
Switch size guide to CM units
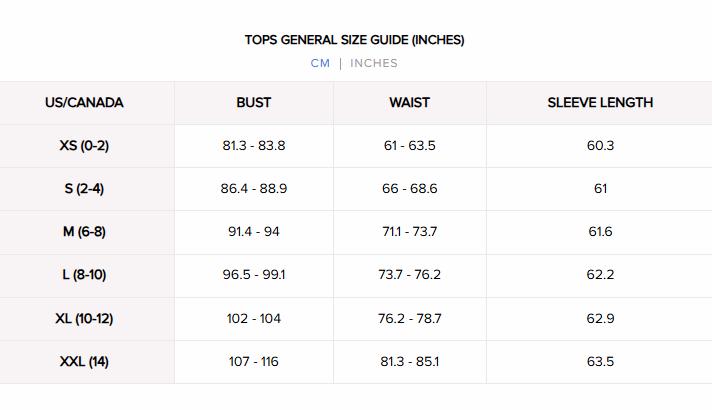coord(320,63)
